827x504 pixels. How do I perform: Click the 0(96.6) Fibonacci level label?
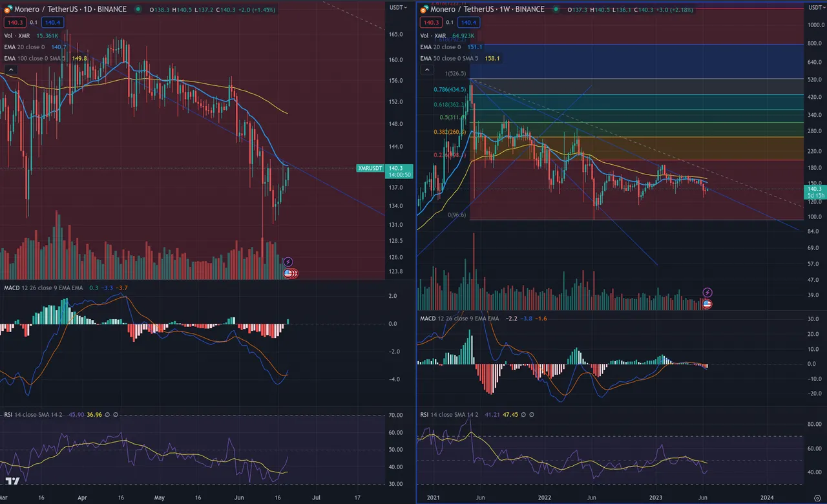pyautogui.click(x=457, y=214)
